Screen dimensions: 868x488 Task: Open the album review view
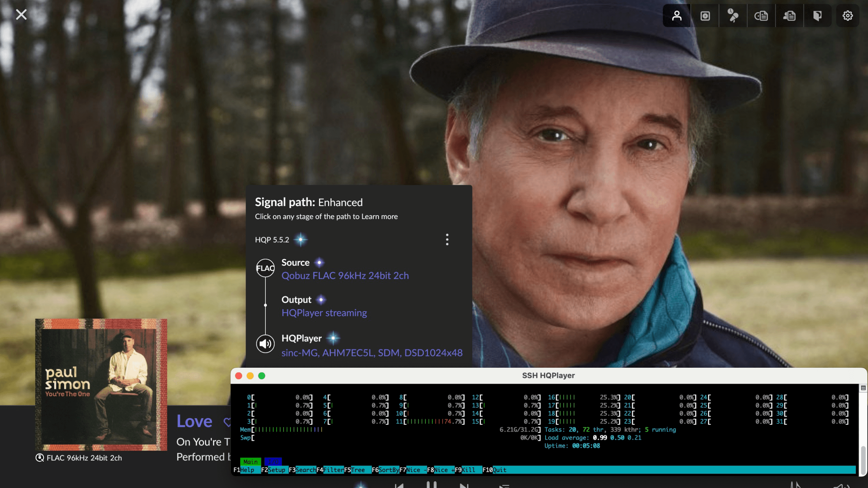(761, 16)
